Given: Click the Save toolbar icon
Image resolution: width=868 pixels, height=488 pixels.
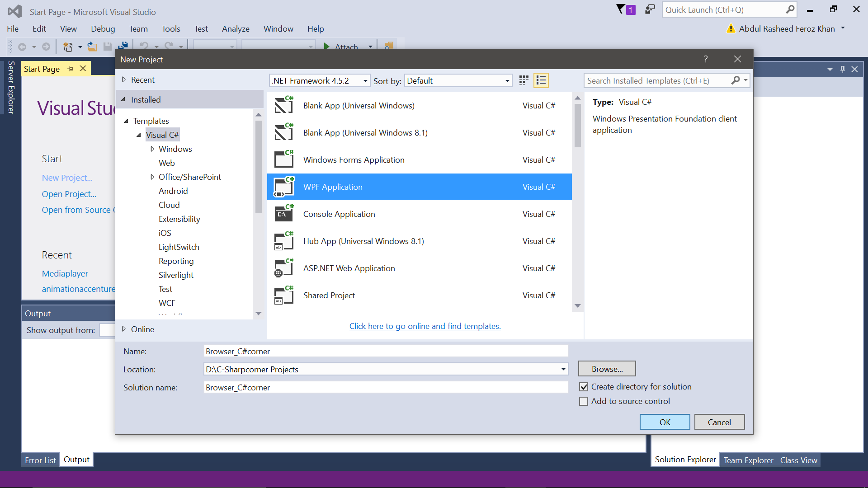Looking at the screenshot, I should coord(108,47).
